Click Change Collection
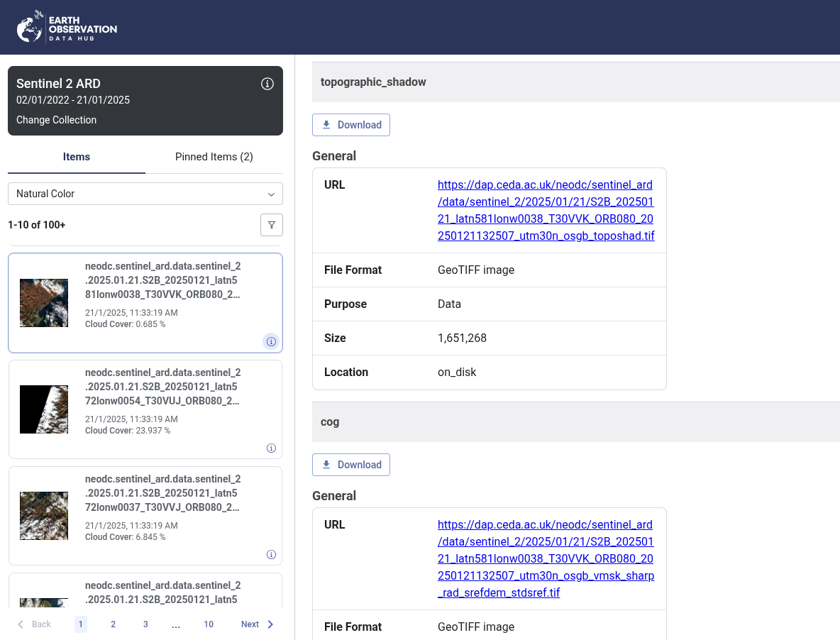Image resolution: width=840 pixels, height=640 pixels. [x=56, y=120]
